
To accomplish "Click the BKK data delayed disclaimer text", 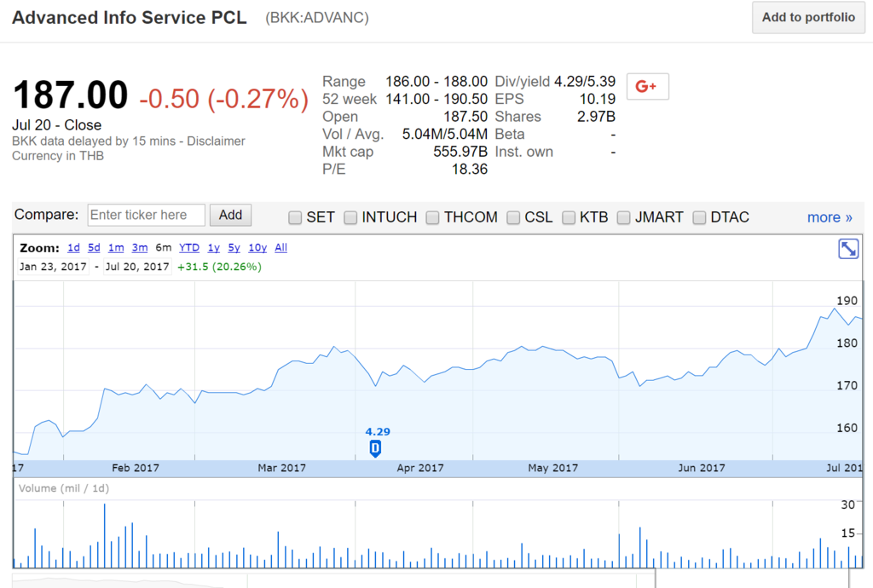I will click(129, 141).
